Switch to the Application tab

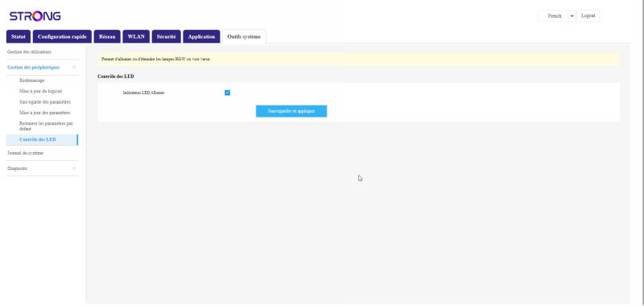pyautogui.click(x=201, y=36)
